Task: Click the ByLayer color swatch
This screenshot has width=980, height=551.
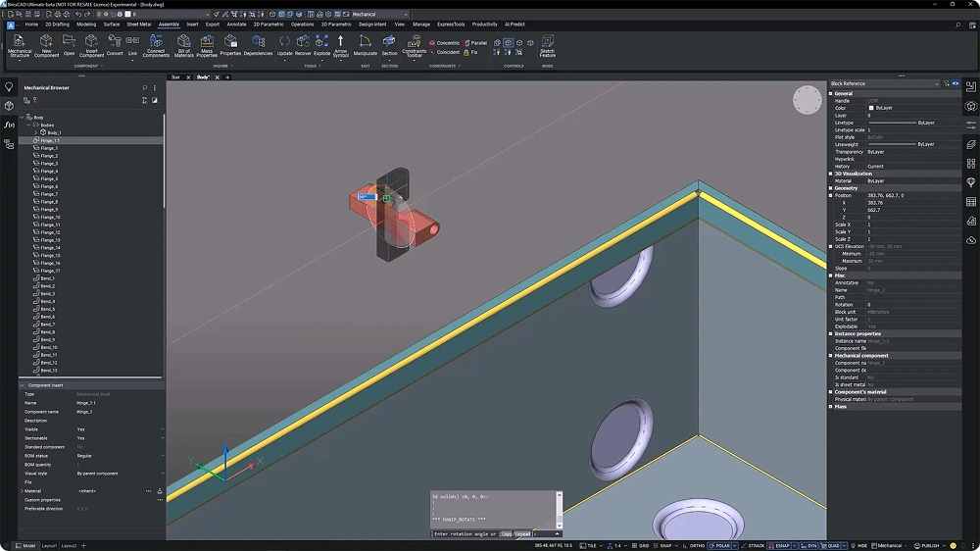Action: pyautogui.click(x=871, y=108)
